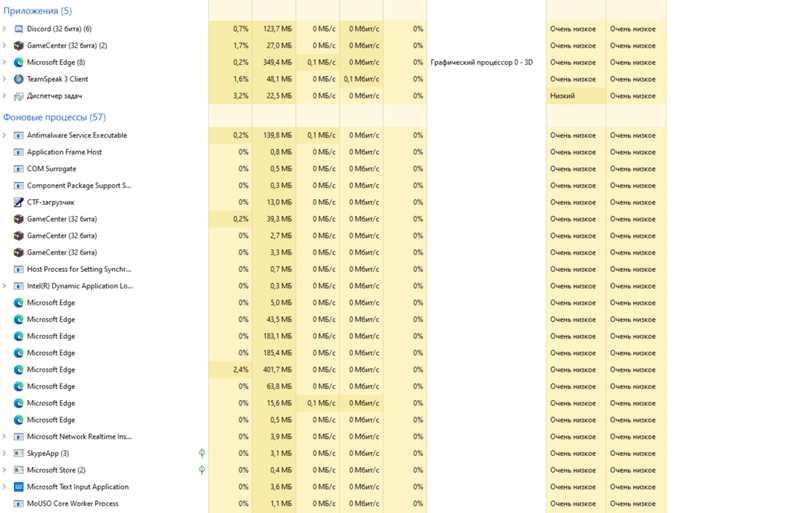This screenshot has height=513, width=800.
Task: Expand the Discord (32 бита) process group
Action: (5, 29)
